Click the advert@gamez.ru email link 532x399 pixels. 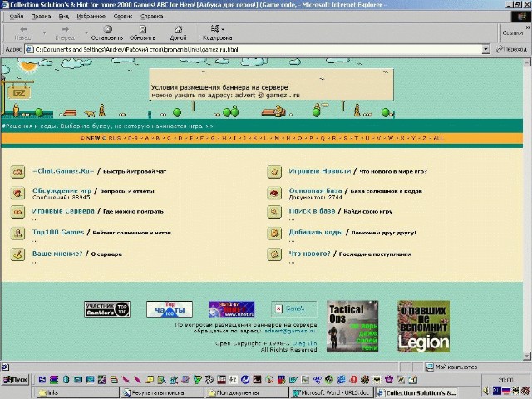pyautogui.click(x=290, y=331)
